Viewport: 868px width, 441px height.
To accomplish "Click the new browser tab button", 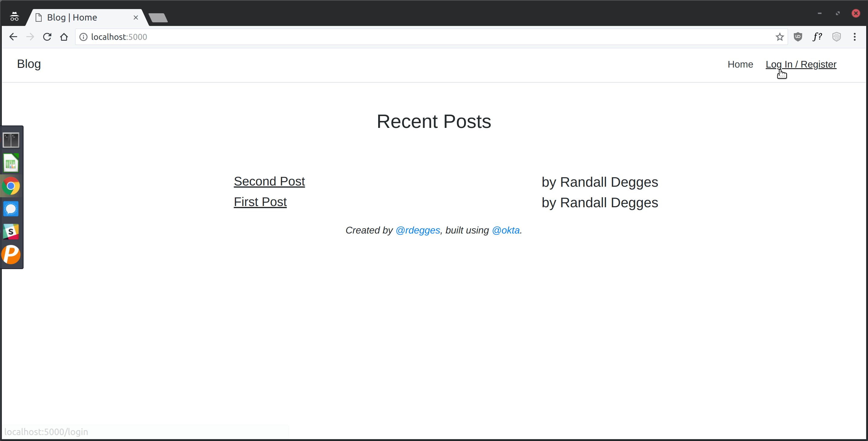I will point(158,17).
